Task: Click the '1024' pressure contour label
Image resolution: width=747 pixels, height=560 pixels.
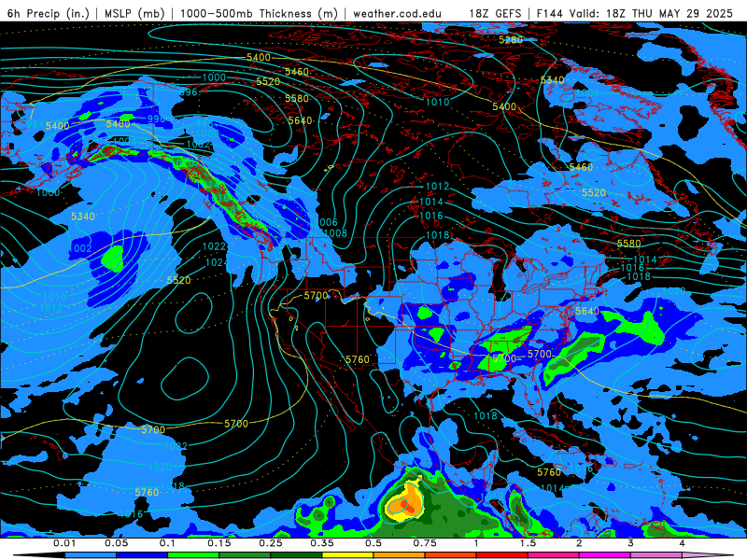Action: 217,262
